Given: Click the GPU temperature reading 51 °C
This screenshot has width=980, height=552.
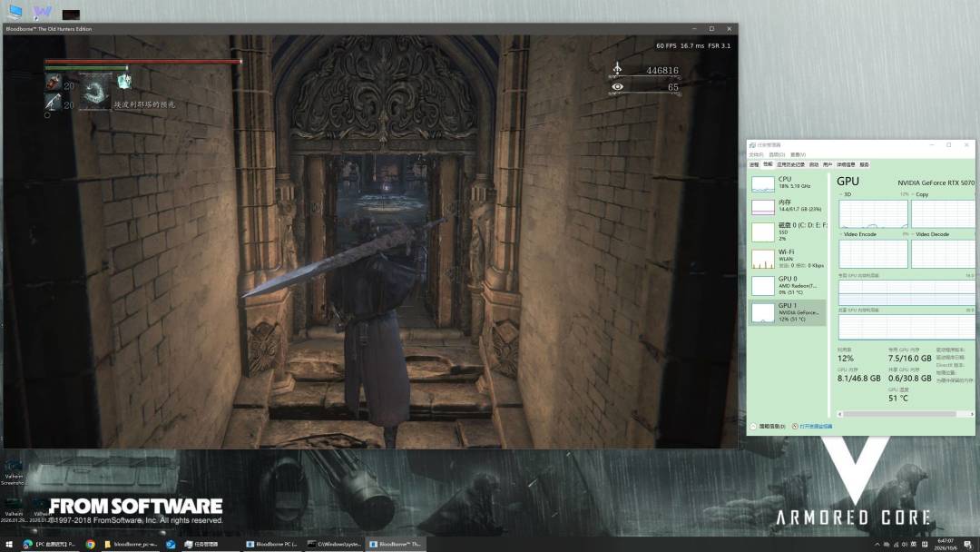Looking at the screenshot, I should [x=898, y=399].
